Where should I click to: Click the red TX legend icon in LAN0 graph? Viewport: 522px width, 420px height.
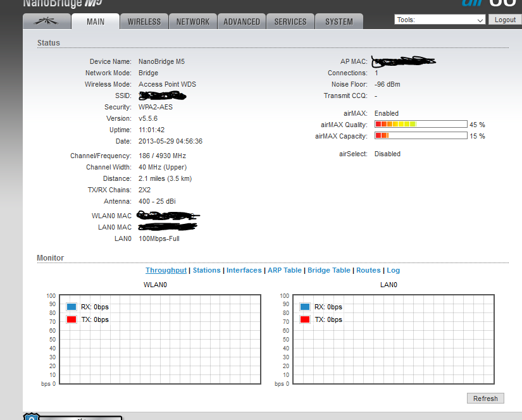pos(305,319)
